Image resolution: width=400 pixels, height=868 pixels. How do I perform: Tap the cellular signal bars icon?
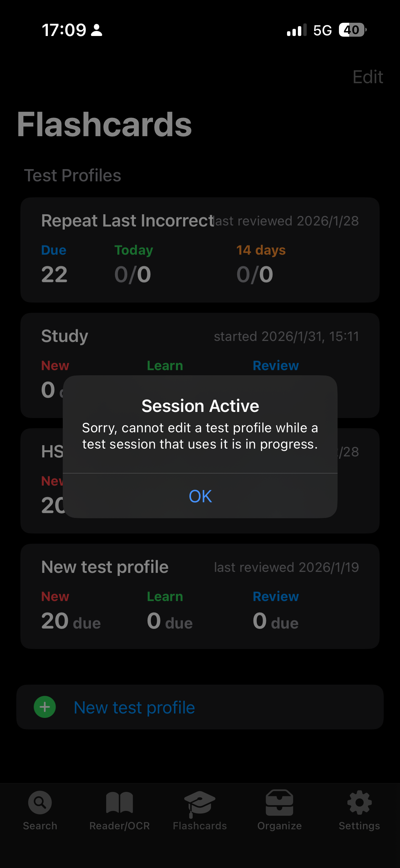(297, 30)
